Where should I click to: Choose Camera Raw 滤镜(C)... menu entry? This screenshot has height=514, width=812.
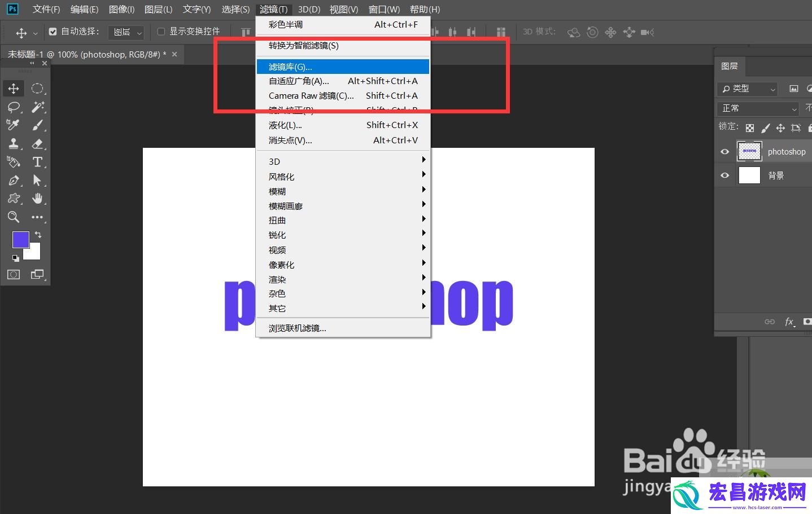coord(343,96)
